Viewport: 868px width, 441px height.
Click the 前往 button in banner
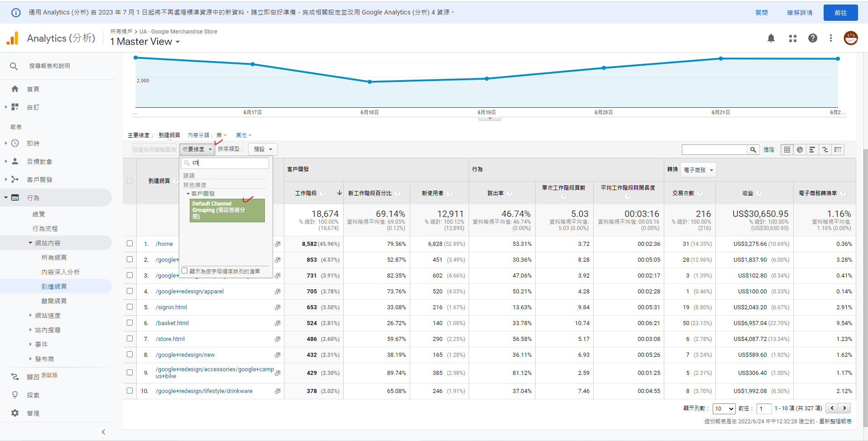pyautogui.click(x=840, y=13)
